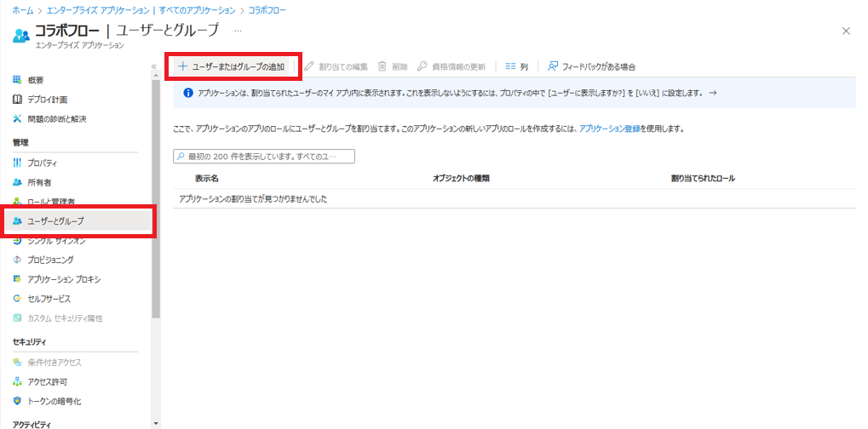Open the アプリケーション登録 link

click(x=610, y=129)
